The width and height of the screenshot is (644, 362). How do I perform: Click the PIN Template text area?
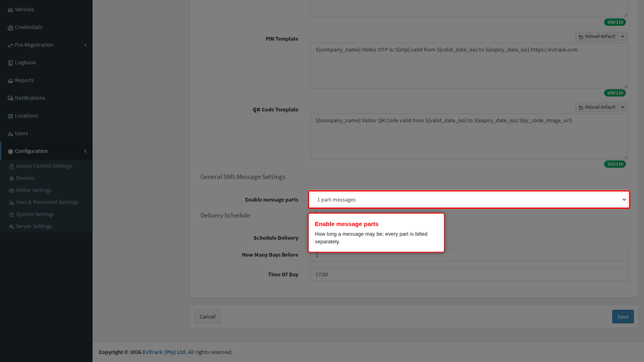[469, 66]
